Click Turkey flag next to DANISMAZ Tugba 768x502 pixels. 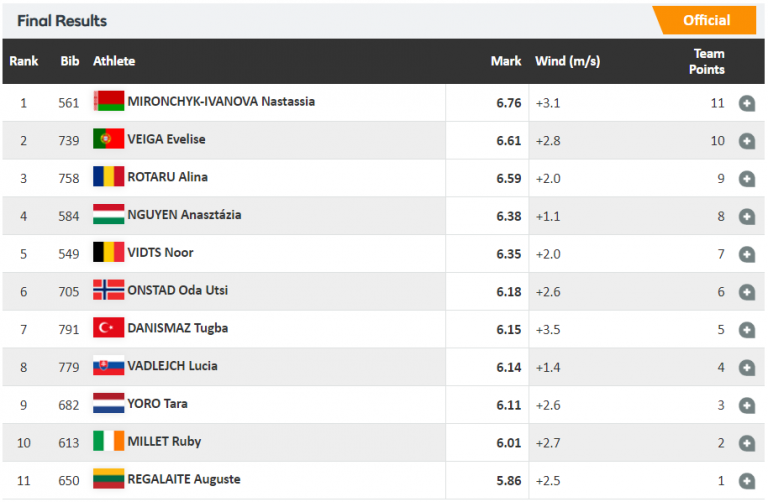point(108,328)
